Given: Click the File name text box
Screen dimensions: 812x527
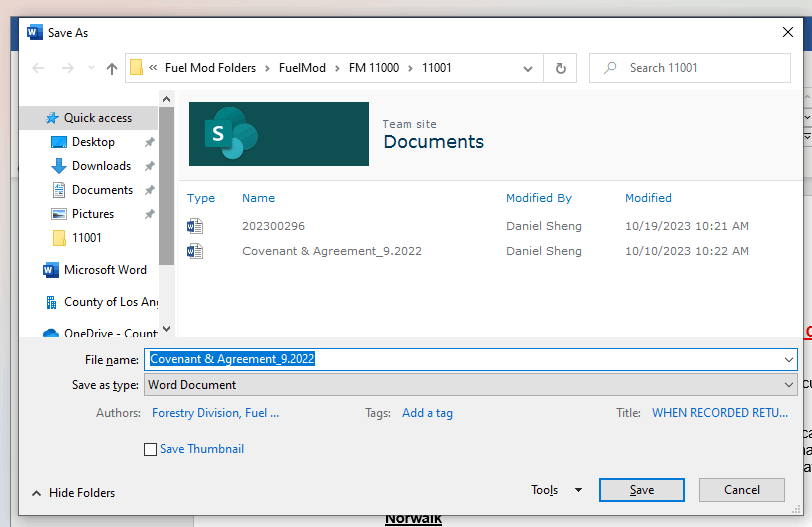Looking at the screenshot, I should pos(462,359).
